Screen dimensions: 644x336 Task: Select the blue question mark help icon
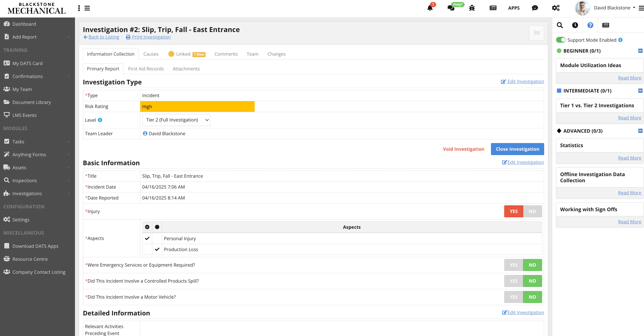click(x=590, y=25)
